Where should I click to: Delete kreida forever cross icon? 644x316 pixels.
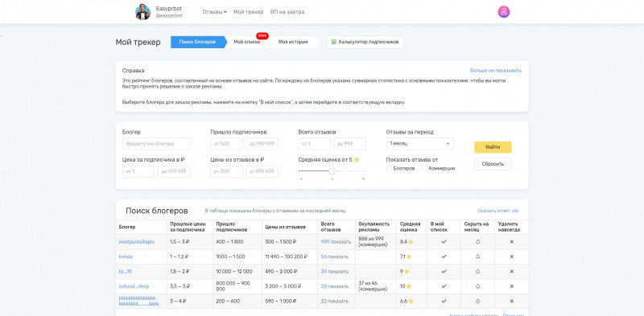[512, 256]
